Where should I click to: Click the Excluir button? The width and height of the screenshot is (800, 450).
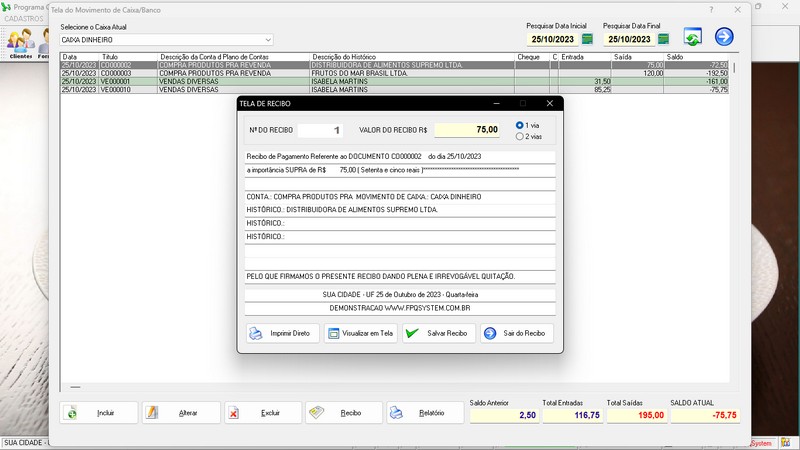point(263,413)
